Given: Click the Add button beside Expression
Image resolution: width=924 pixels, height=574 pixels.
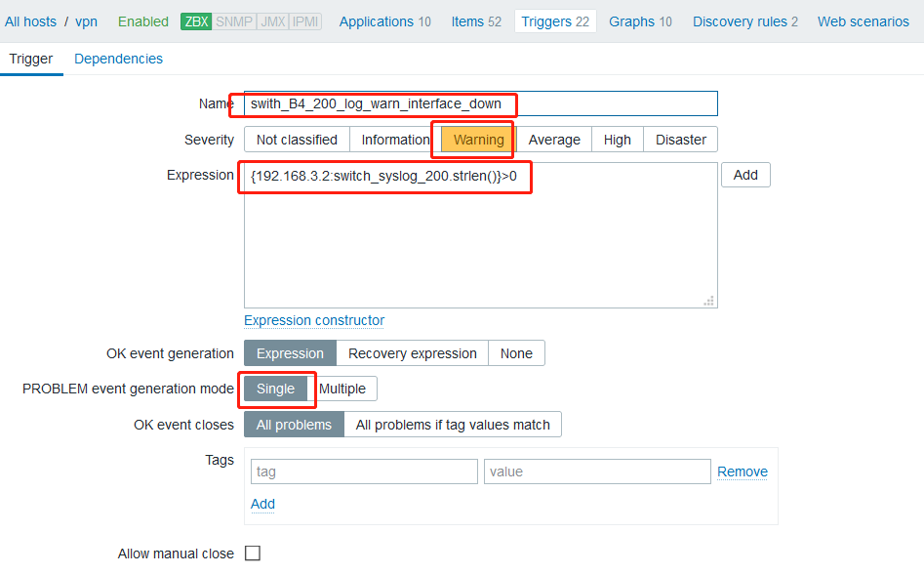Looking at the screenshot, I should point(745,175).
